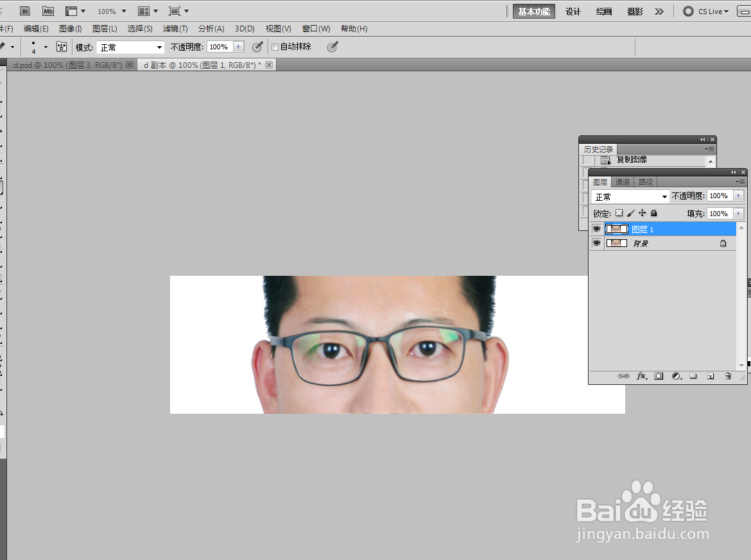Close the d 副本 document tab

(269, 65)
